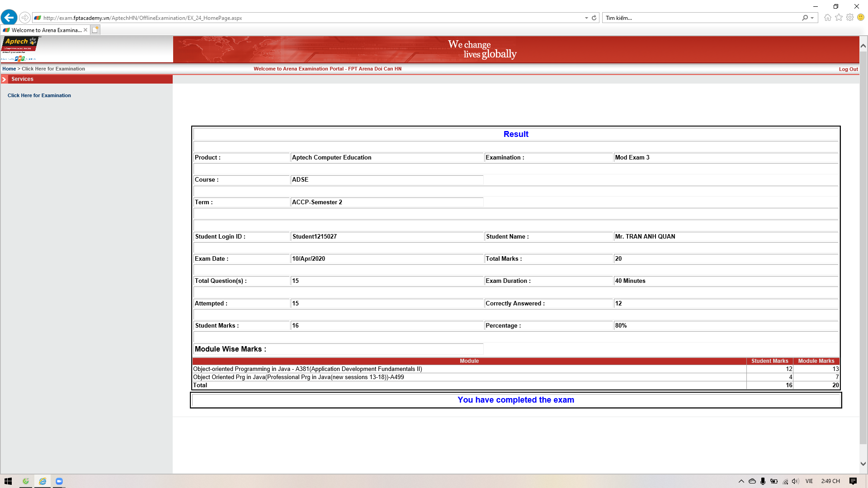The image size is (868, 488).
Task: Click the Home breadcrumb link
Action: [x=9, y=69]
